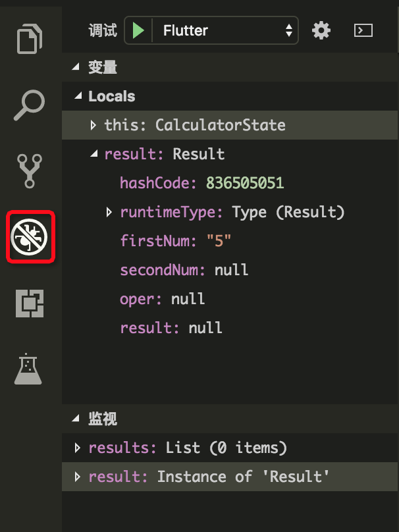This screenshot has height=532, width=399.
Task: Open the Flutter configuration dropdown
Action: point(225,30)
